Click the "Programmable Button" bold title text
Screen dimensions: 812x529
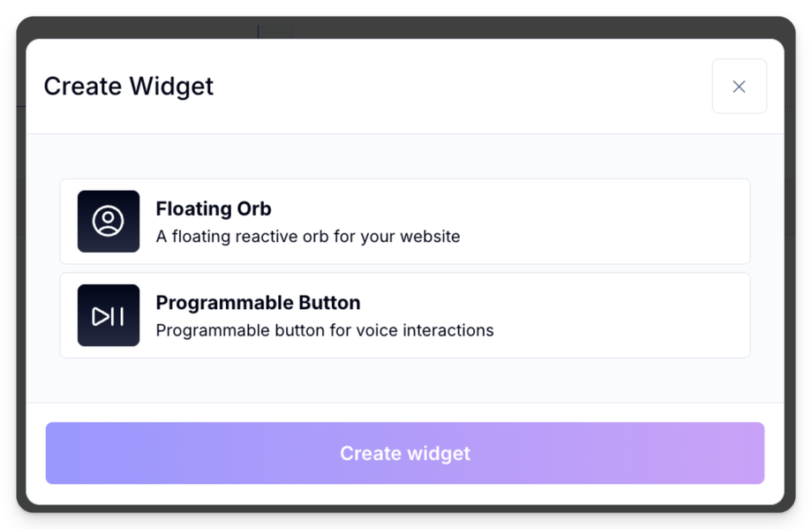click(x=258, y=303)
